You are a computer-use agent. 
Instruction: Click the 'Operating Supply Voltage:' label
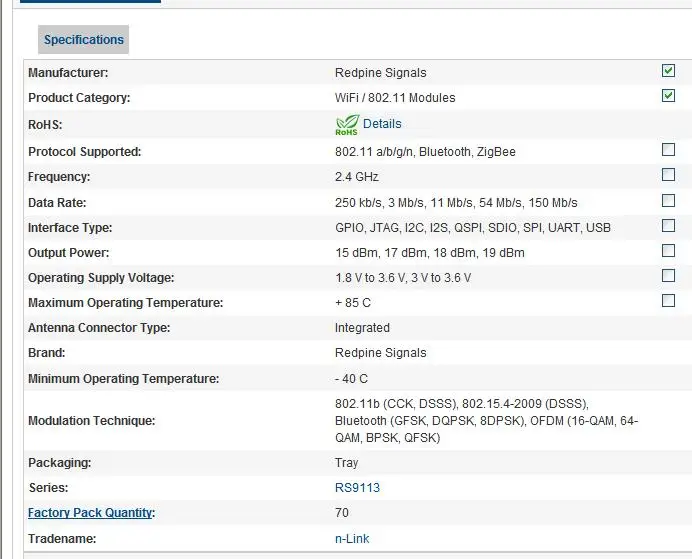pyautogui.click(x=101, y=278)
